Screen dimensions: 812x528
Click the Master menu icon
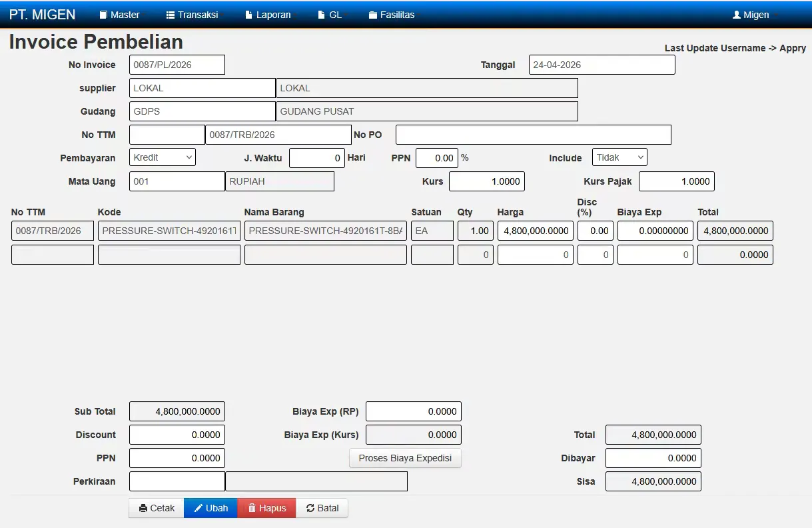pyautogui.click(x=103, y=15)
